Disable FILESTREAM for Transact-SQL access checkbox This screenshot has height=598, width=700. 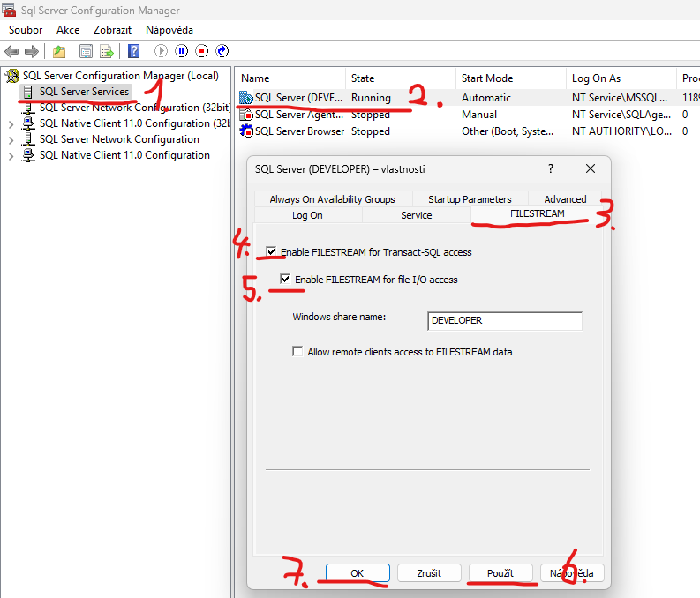[x=271, y=252]
